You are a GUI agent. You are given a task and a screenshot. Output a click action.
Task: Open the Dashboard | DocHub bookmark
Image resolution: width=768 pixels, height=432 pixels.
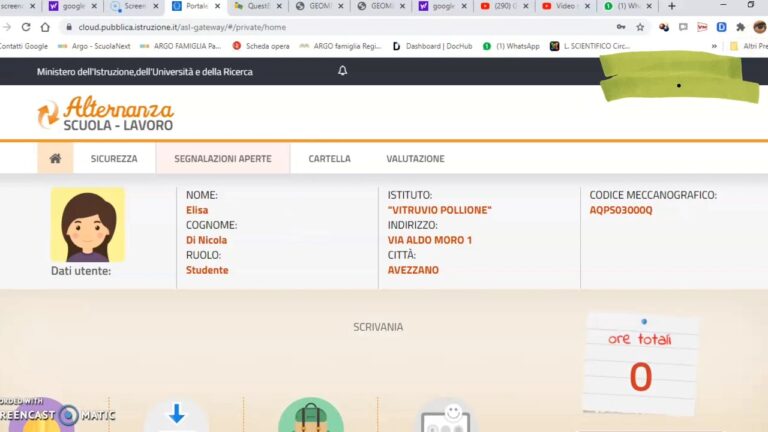[x=432, y=46]
